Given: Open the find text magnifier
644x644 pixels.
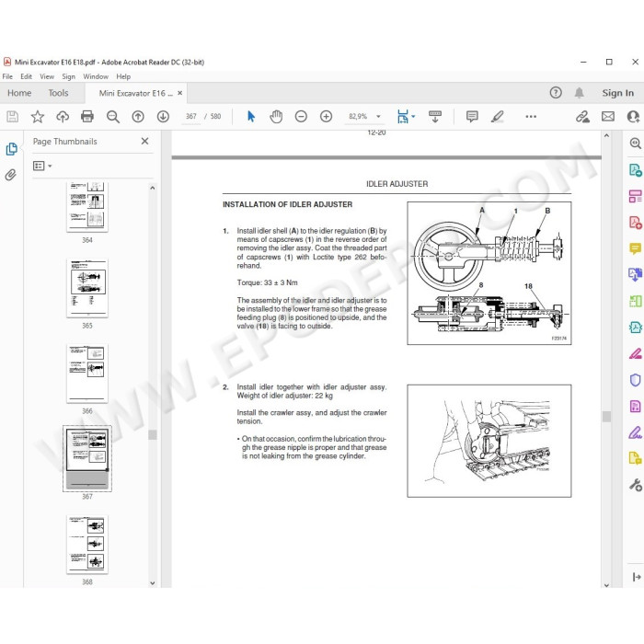Looking at the screenshot, I should coord(112,117).
